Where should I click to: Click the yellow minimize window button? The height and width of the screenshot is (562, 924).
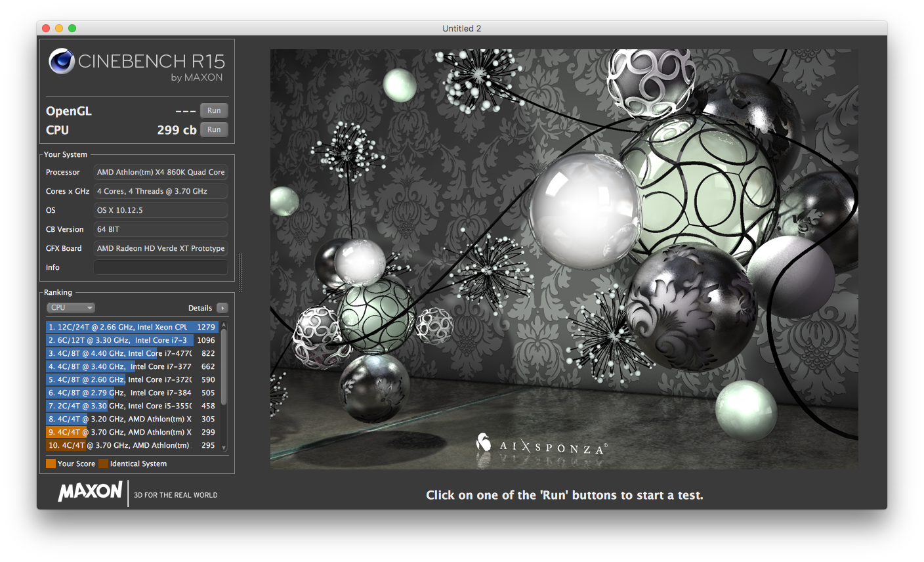59,28
